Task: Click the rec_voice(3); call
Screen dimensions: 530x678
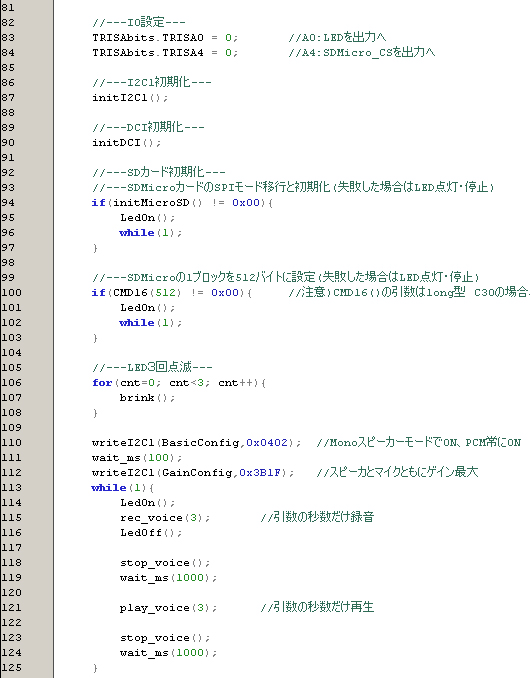Action: pyautogui.click(x=165, y=518)
